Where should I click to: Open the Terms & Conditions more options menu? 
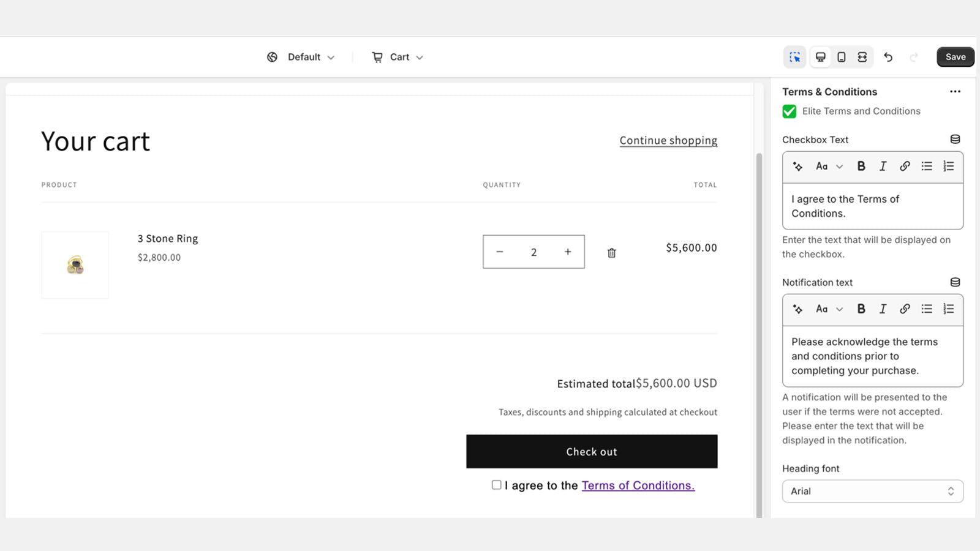click(955, 91)
